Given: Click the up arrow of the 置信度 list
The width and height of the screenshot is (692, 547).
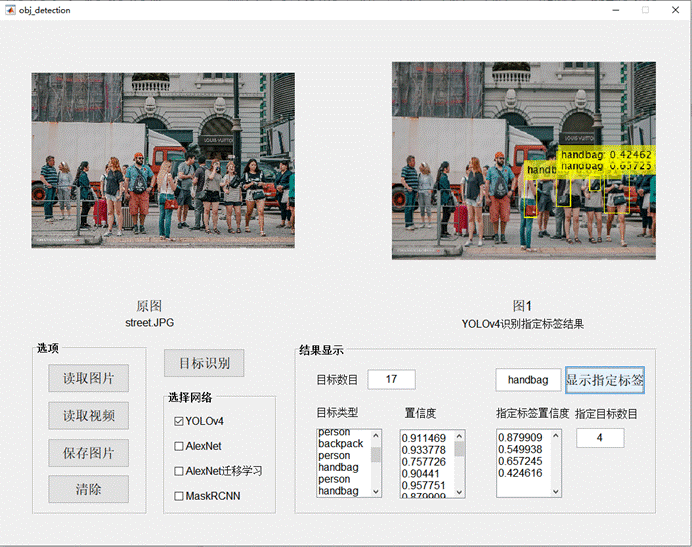Looking at the screenshot, I should tap(459, 436).
